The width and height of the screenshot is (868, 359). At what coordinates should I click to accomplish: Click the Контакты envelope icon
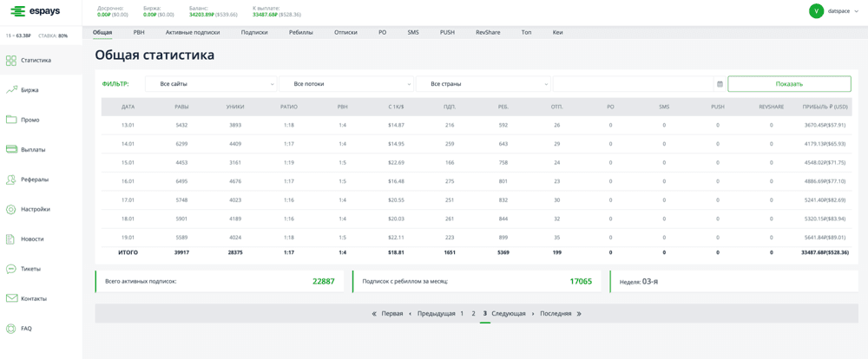pos(11,298)
